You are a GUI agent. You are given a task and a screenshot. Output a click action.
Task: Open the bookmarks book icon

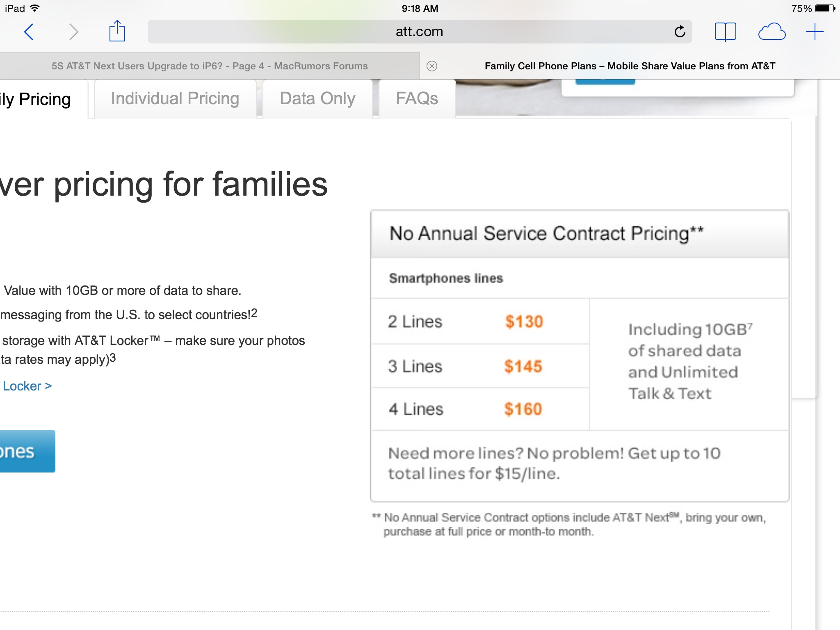pyautogui.click(x=725, y=32)
